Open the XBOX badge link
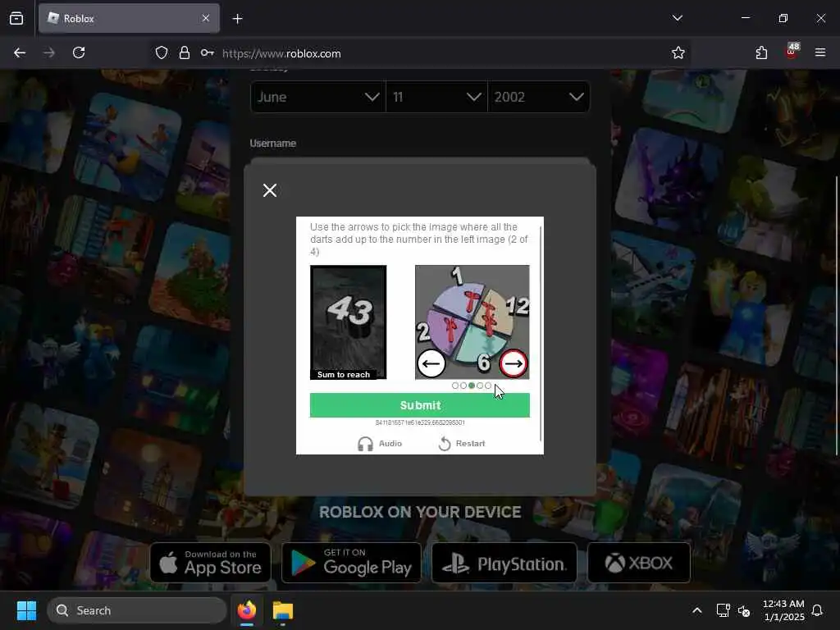This screenshot has height=630, width=840. tap(639, 563)
